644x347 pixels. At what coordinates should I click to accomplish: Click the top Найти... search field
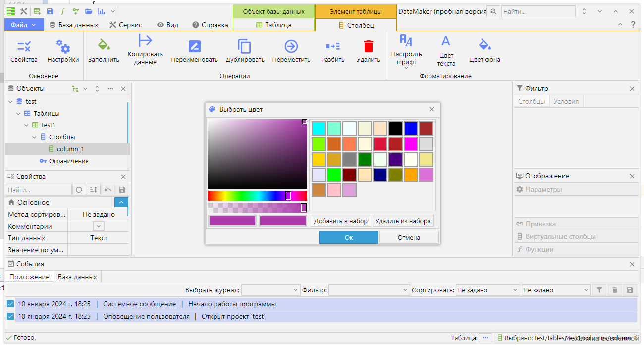(x=538, y=11)
